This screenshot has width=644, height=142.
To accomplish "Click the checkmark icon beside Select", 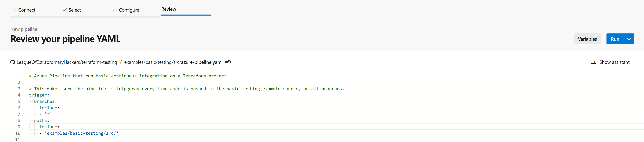I will point(65,10).
